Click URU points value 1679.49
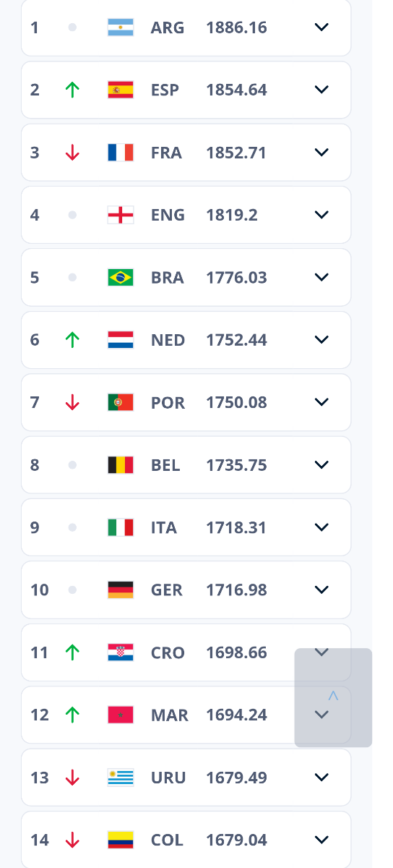The image size is (393, 868). [x=236, y=778]
